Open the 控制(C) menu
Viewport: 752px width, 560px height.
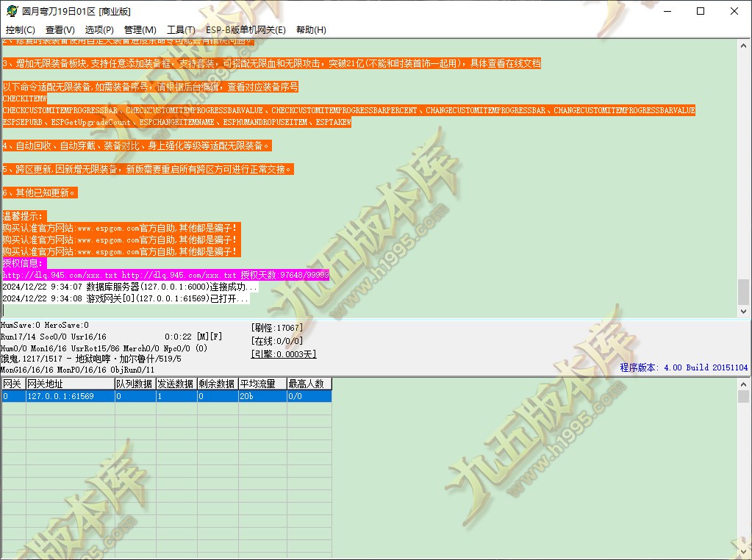pos(20,29)
